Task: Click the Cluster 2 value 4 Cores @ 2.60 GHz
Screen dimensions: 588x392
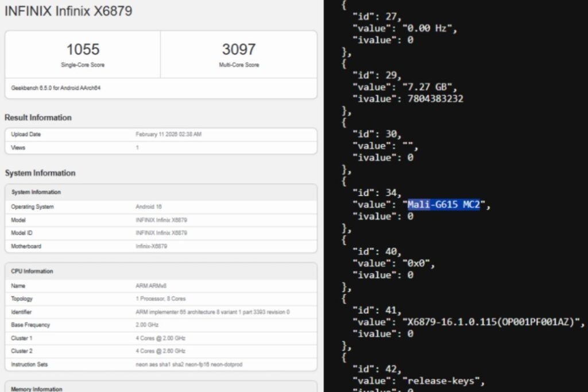Action: tap(160, 351)
